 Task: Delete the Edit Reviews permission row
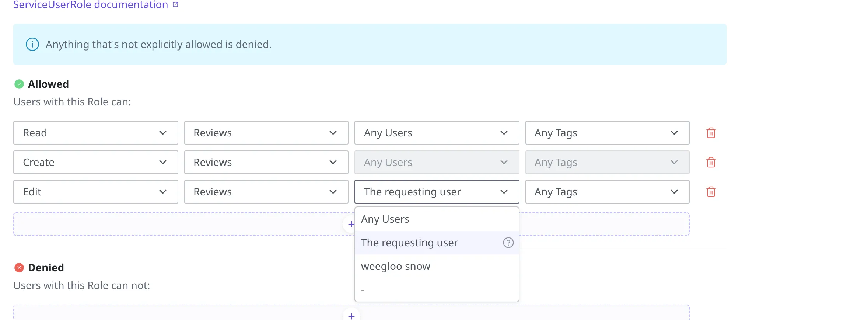tap(711, 192)
